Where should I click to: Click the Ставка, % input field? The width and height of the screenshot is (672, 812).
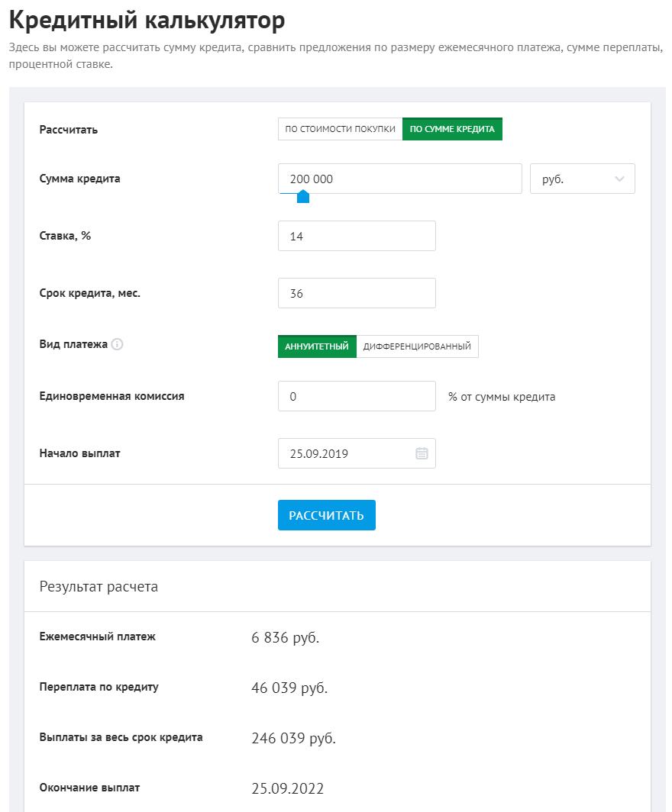click(x=357, y=237)
